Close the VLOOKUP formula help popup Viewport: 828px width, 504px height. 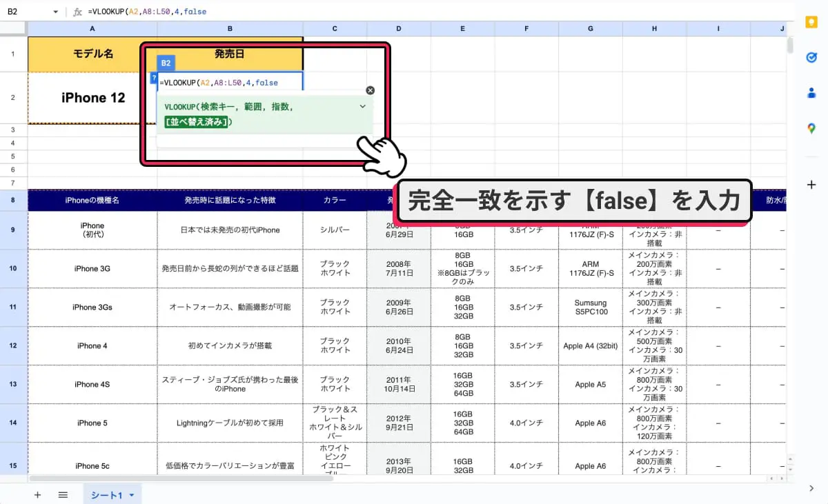pyautogui.click(x=371, y=90)
